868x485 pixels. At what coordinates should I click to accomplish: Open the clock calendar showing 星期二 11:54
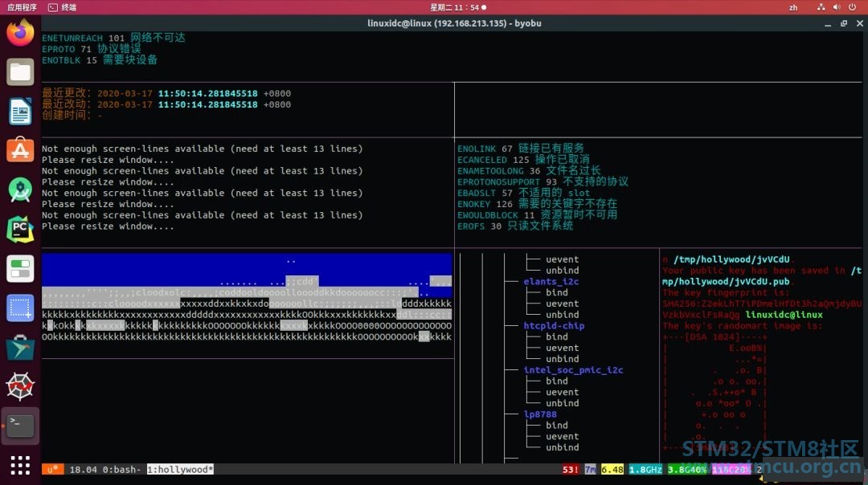458,7
